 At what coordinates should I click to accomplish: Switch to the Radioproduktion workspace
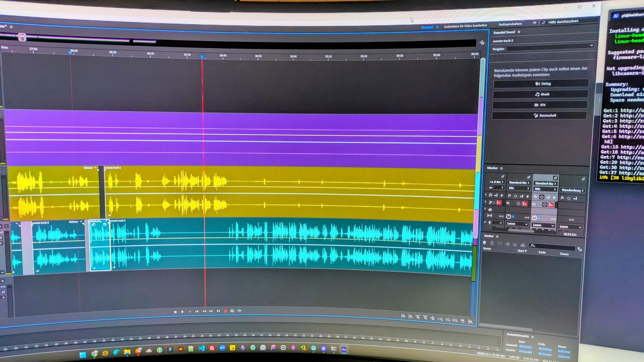coord(510,24)
